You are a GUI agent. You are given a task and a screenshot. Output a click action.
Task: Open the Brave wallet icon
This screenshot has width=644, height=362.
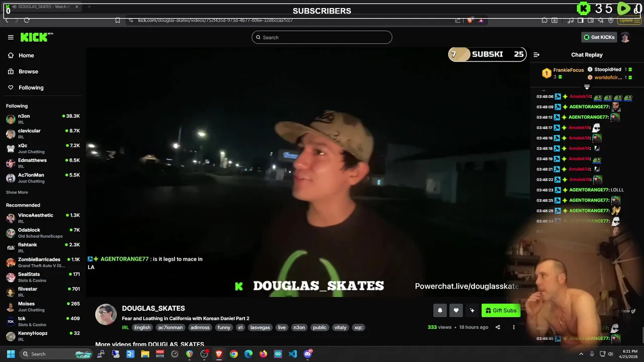pyautogui.click(x=591, y=20)
